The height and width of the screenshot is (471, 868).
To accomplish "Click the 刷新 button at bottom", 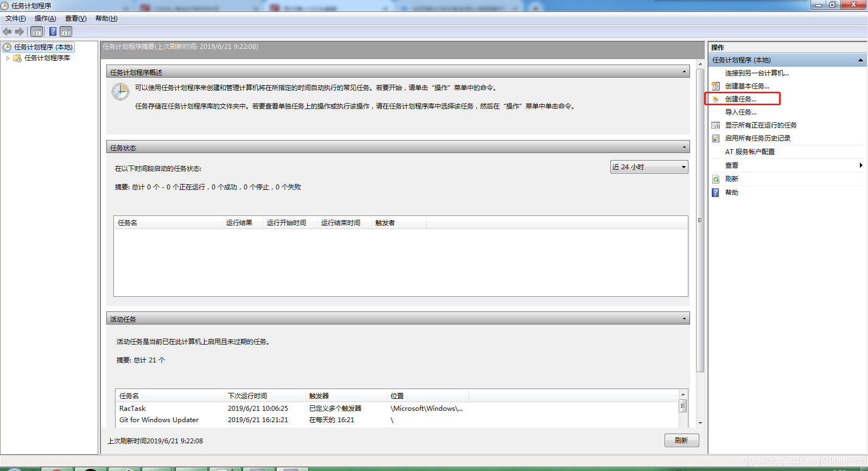I will (681, 441).
